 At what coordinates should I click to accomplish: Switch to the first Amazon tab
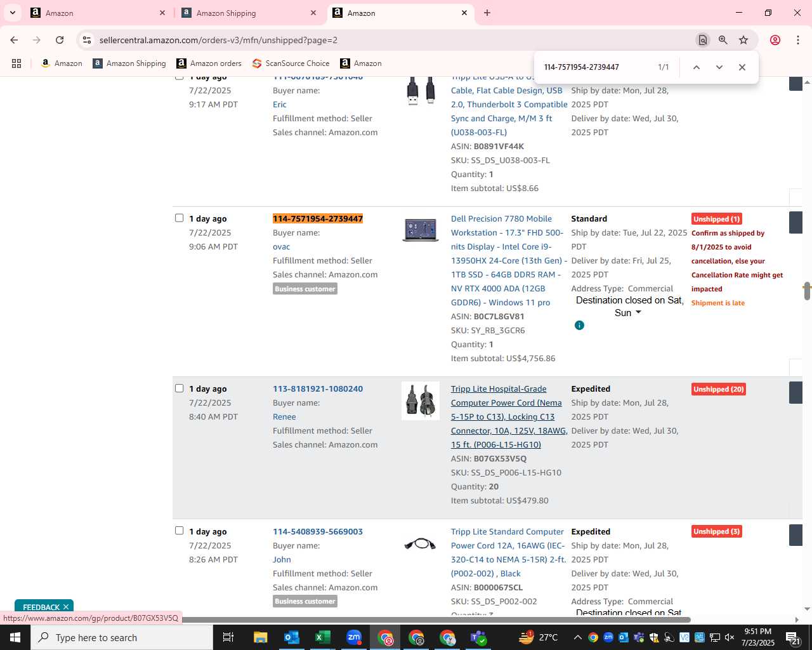(97, 13)
